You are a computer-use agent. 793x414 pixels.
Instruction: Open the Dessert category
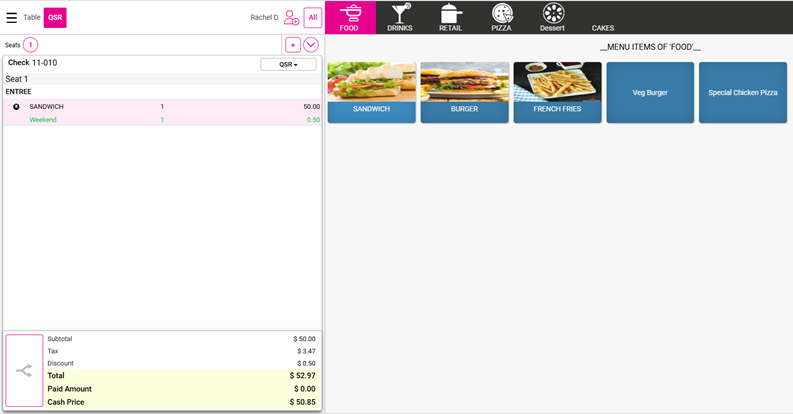coord(552,17)
